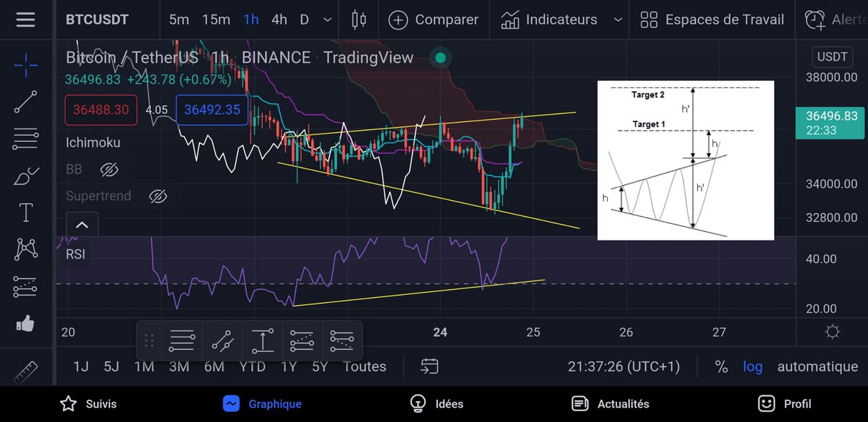Open the Idées tab
Screen dimensions: 868x422
[435, 404]
